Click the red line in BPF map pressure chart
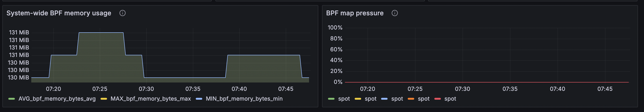The height and width of the screenshot is (112, 644). pos(486,82)
